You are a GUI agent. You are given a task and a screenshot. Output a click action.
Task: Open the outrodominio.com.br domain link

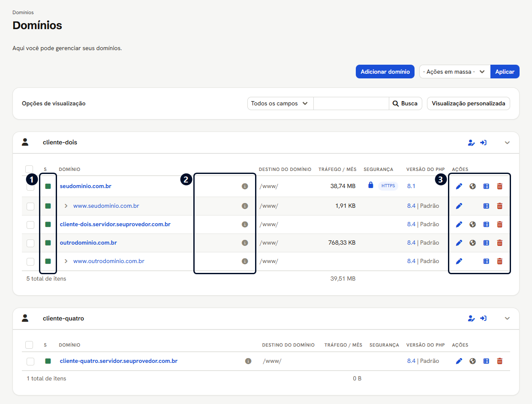pos(88,243)
